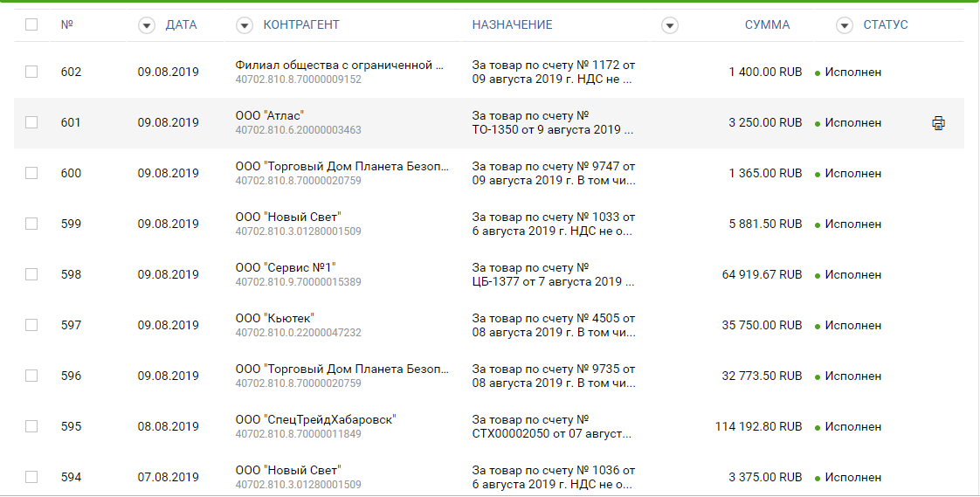Check the box for payment 602
The height and width of the screenshot is (497, 980).
tap(31, 72)
